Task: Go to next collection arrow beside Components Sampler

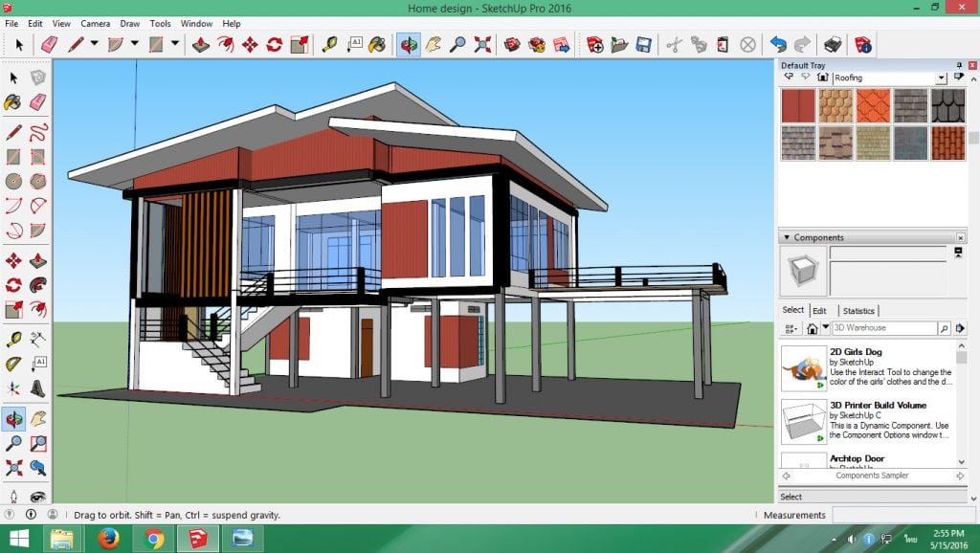Action: pyautogui.click(x=960, y=476)
